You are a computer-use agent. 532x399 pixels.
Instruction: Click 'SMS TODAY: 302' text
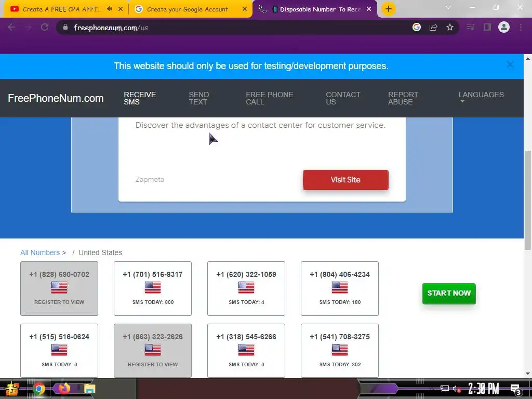pyautogui.click(x=340, y=364)
